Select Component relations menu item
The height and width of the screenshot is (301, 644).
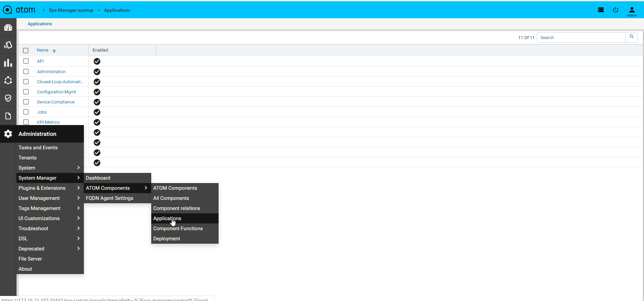coord(185,208)
